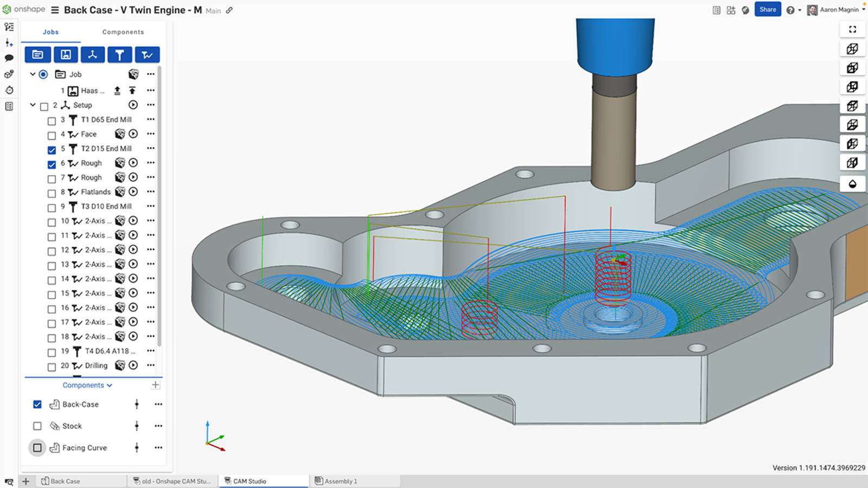Screen dimensions: 868x488
Task: Enable the Stock component checkbox
Action: click(37, 426)
